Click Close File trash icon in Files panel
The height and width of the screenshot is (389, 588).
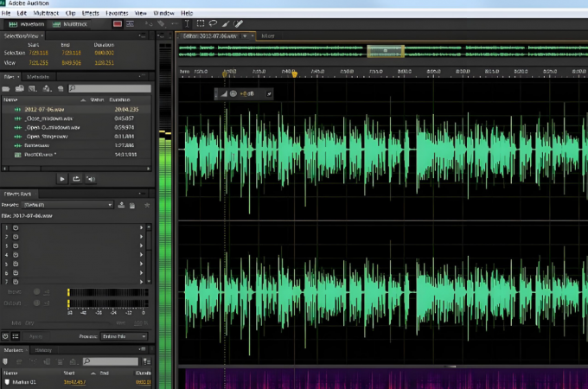[61, 89]
